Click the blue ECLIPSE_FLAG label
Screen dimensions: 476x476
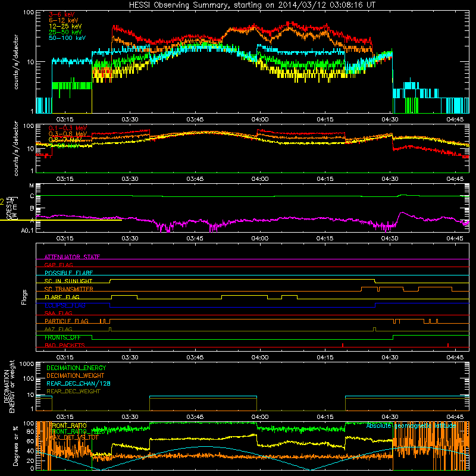pos(65,305)
